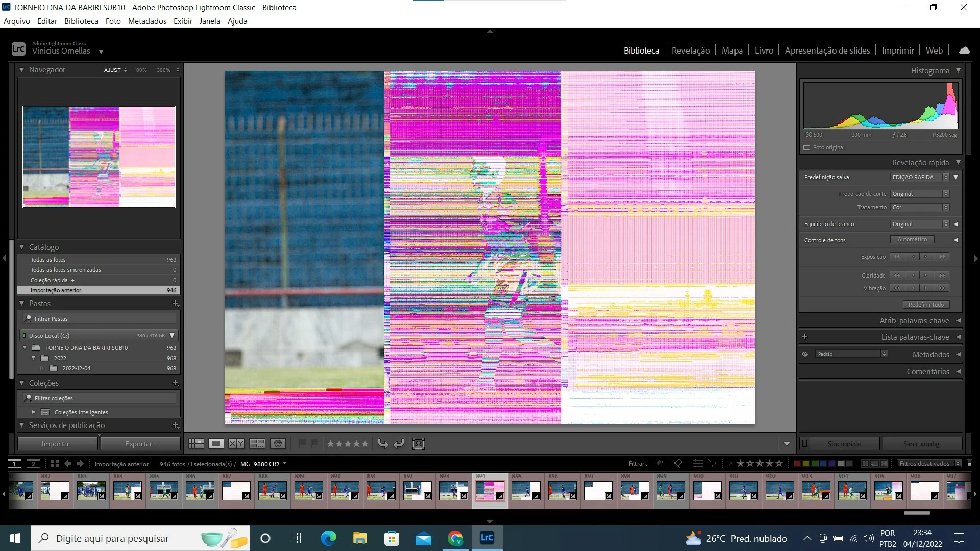The height and width of the screenshot is (551, 980).
Task: Enable the Foto original checkbox
Action: click(807, 148)
